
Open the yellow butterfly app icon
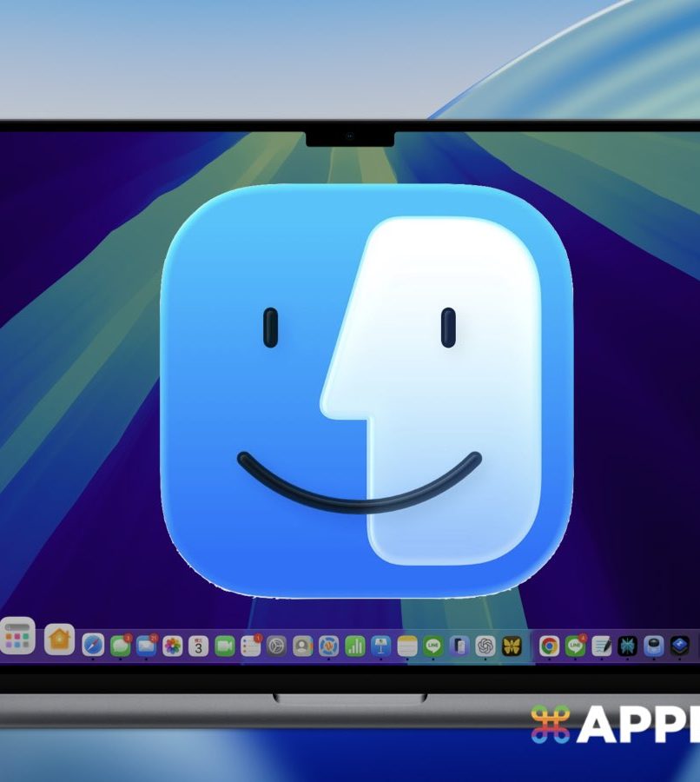[x=512, y=646]
